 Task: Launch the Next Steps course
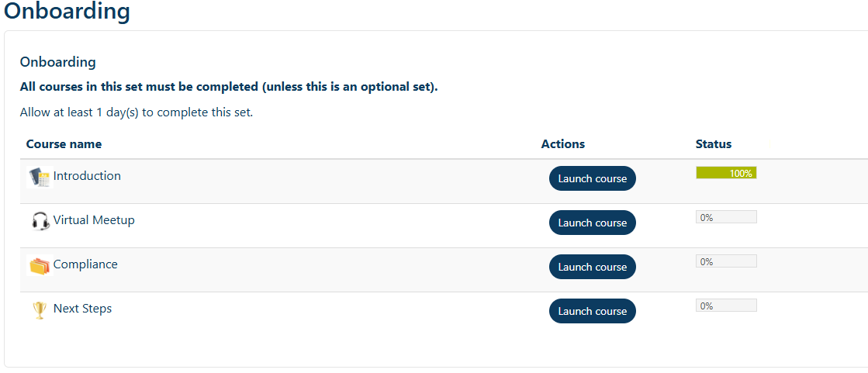(593, 311)
